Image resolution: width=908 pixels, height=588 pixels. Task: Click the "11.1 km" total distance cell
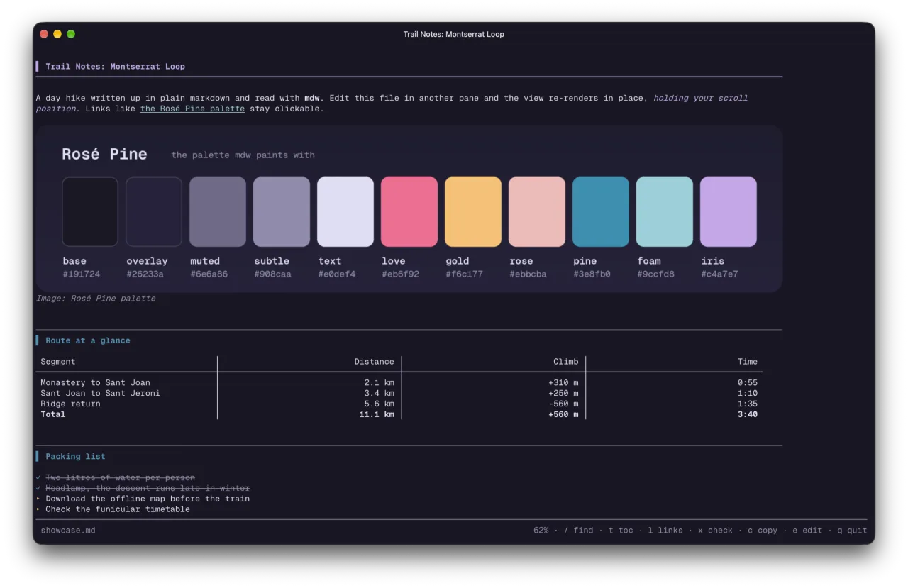[x=377, y=415]
